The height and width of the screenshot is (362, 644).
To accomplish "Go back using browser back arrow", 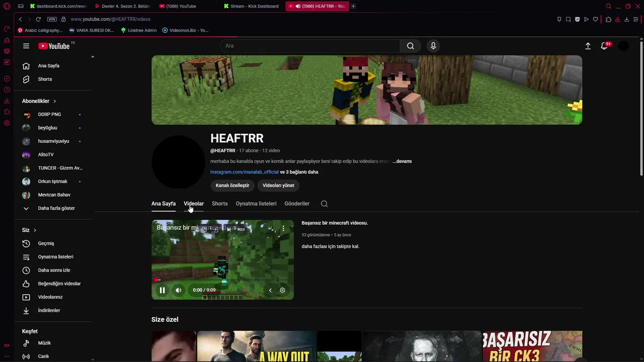I will click(20, 19).
